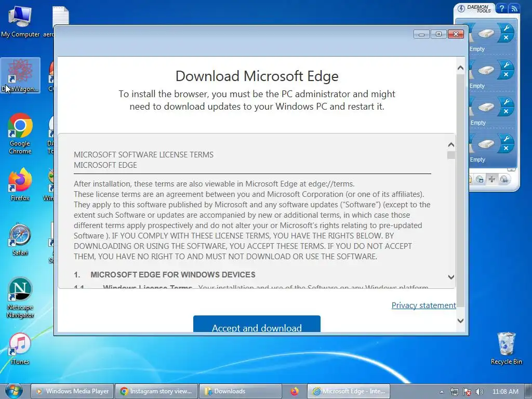Switch to Instagram story viewer Chrome task

pos(156,391)
